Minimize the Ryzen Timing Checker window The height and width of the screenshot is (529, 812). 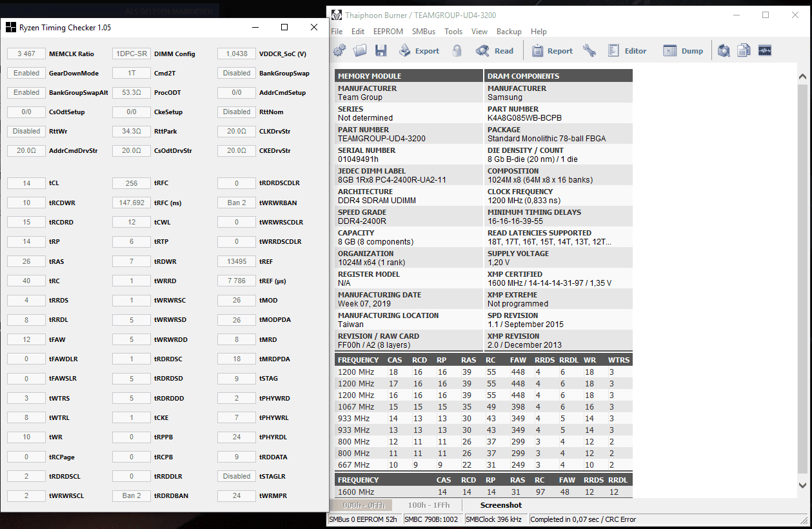[255, 27]
